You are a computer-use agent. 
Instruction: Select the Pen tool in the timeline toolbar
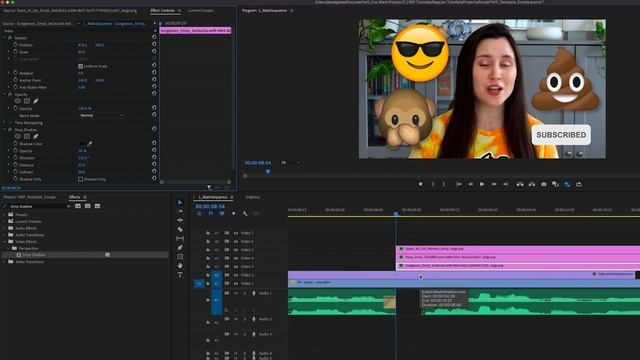(180, 248)
